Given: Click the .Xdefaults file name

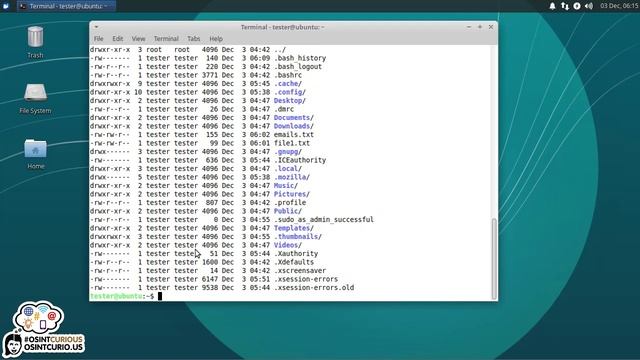Looking at the screenshot, I should [294, 262].
